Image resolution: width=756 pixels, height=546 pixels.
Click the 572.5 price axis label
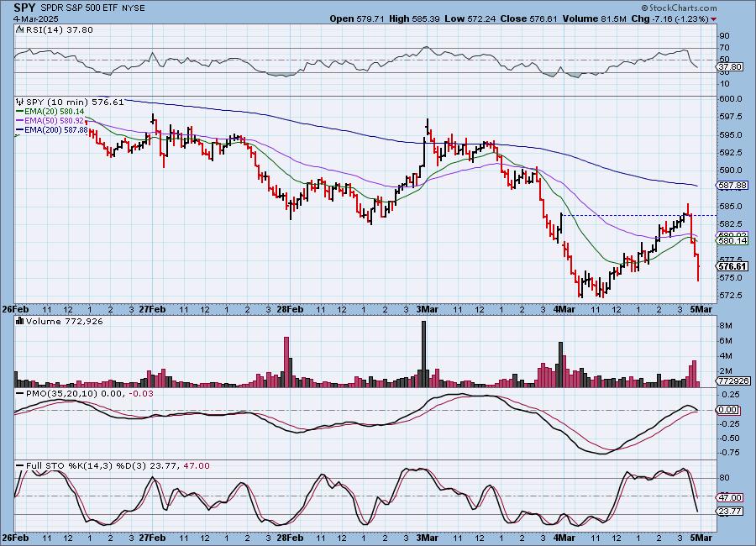731,295
